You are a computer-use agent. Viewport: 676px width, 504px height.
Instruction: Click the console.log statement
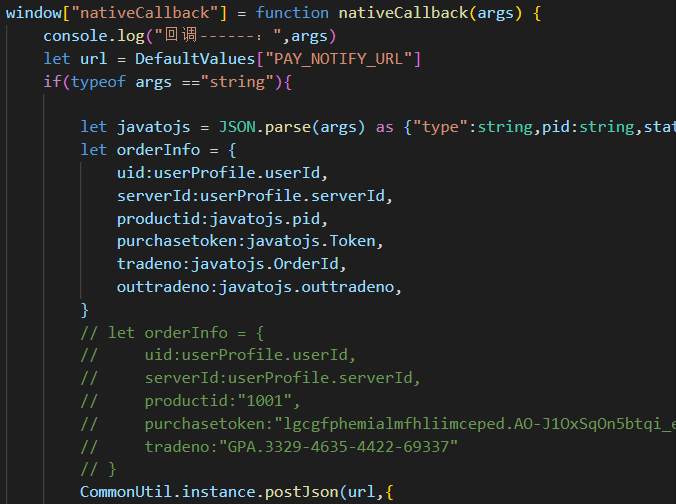pos(90,36)
